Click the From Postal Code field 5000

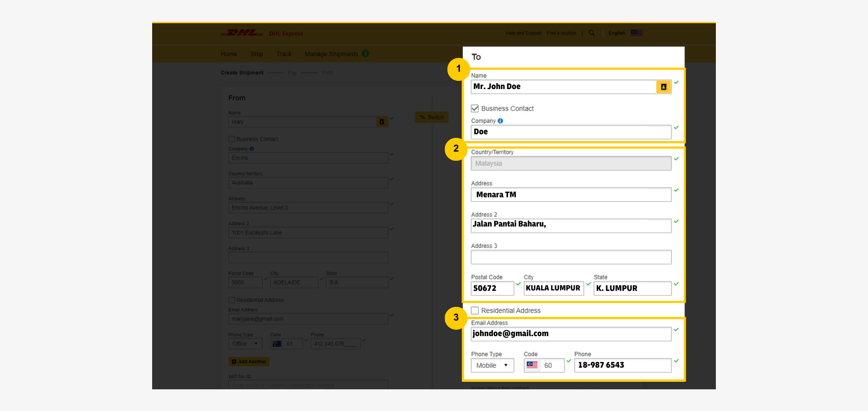(245, 282)
